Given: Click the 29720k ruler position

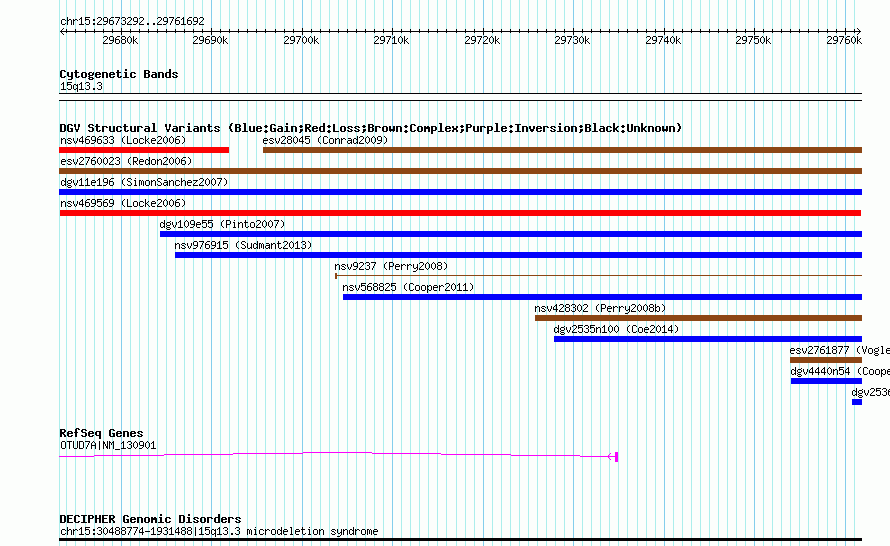Looking at the screenshot, I should 482,40.
